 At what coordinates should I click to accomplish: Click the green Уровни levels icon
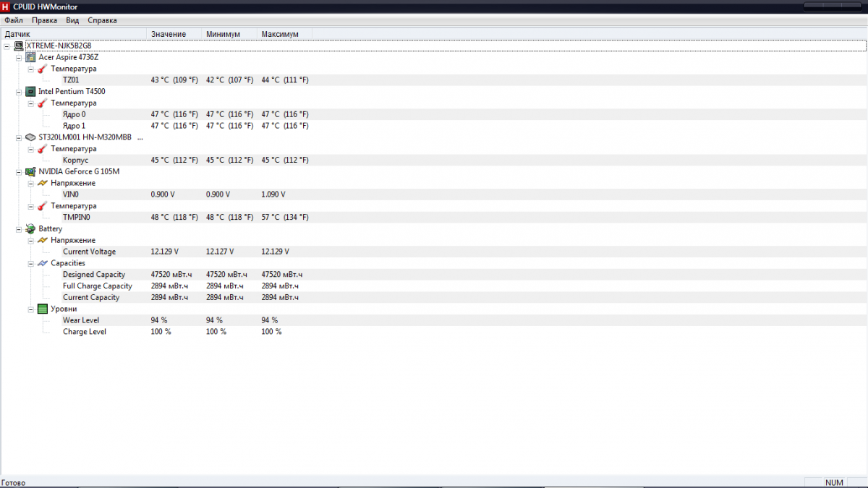click(43, 309)
